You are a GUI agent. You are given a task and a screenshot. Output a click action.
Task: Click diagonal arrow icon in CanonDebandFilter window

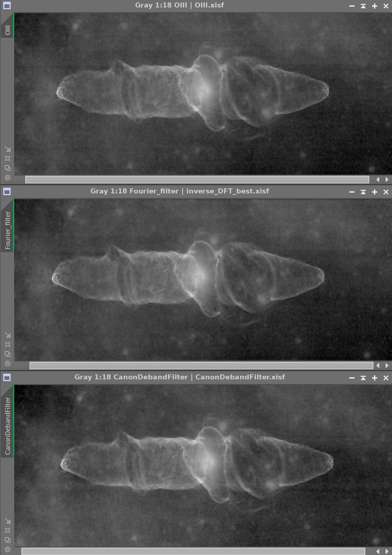pos(7,521)
